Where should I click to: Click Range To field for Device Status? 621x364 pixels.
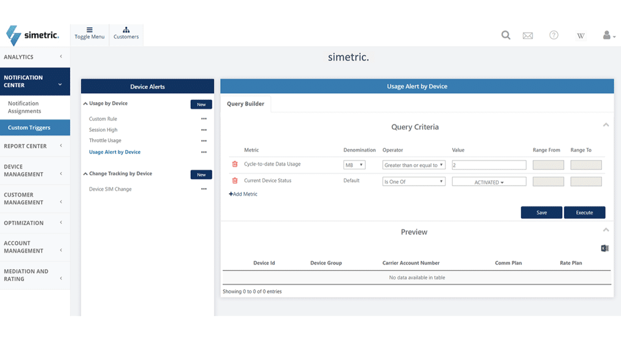pyautogui.click(x=586, y=181)
